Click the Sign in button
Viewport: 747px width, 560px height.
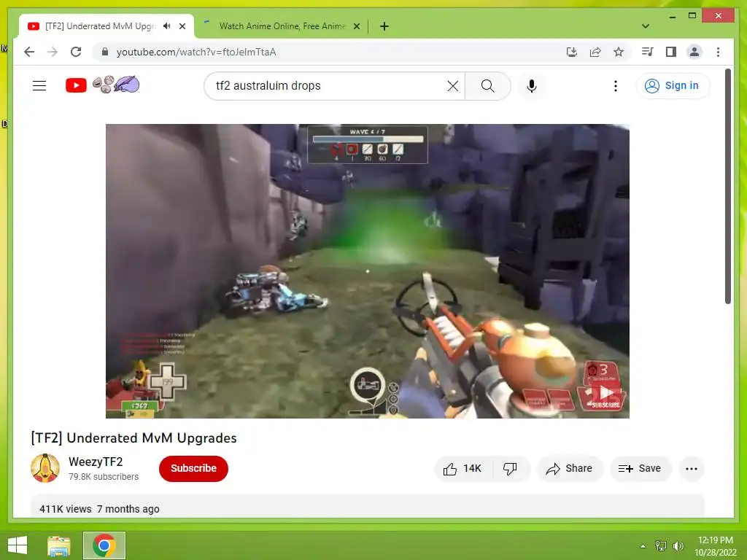672,86
